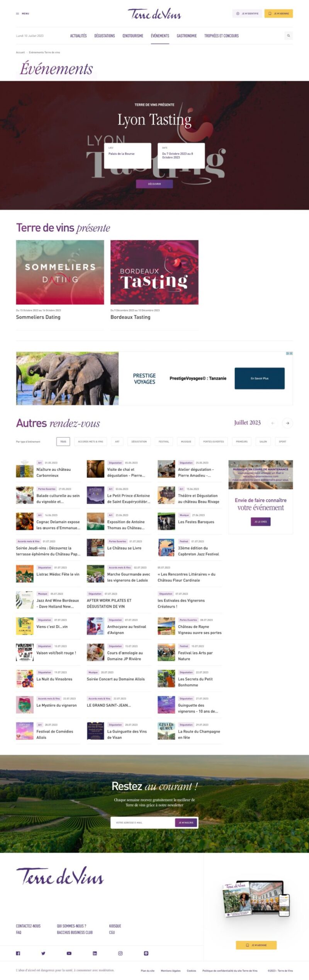The width and height of the screenshot is (309, 980).
Task: Open Listrac Médoc Fête le vin event
Action: [58, 574]
